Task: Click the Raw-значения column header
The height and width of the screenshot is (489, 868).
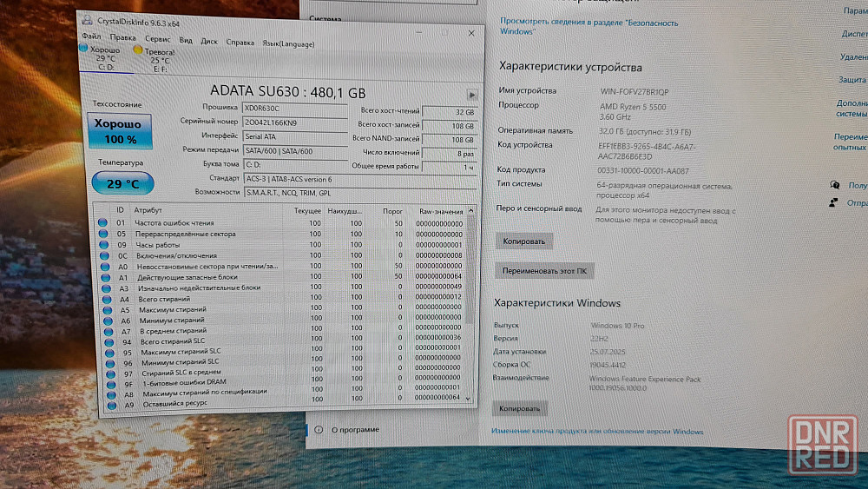Action: point(439,210)
